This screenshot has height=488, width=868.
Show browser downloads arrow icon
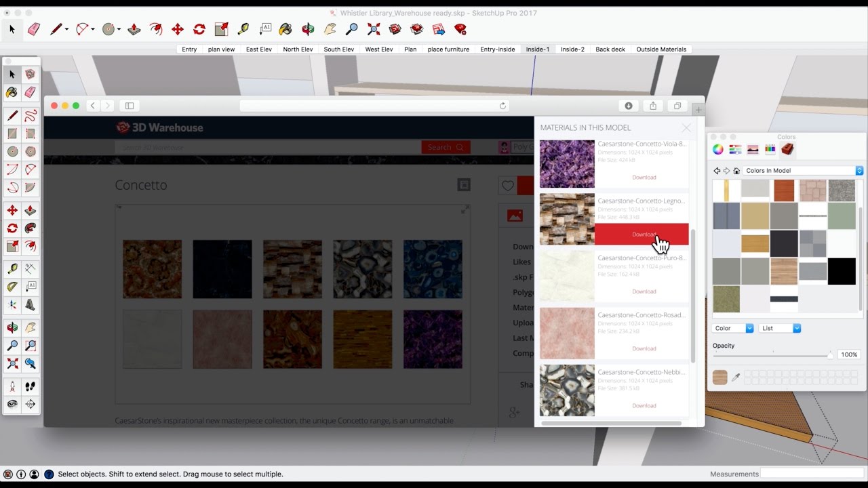point(629,106)
